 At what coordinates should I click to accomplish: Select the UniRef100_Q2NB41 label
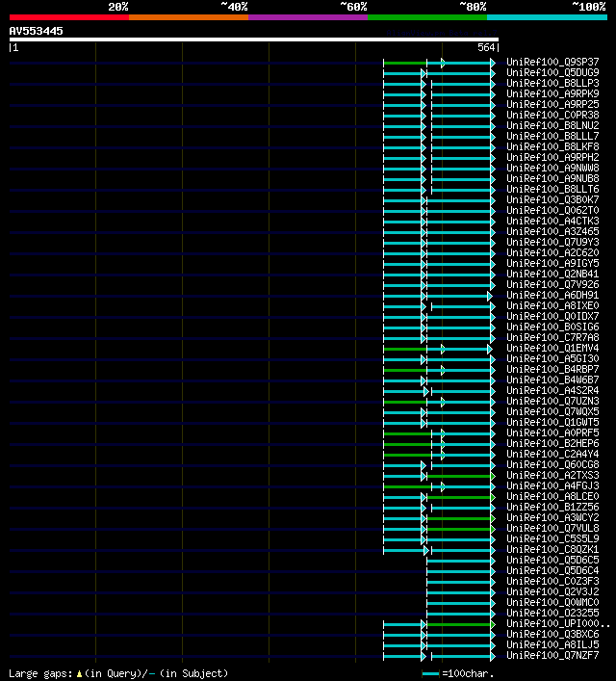tap(552, 274)
